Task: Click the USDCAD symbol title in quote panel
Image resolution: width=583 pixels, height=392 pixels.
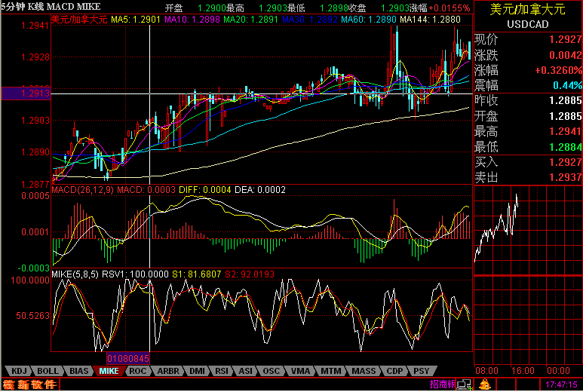Action: [528, 25]
